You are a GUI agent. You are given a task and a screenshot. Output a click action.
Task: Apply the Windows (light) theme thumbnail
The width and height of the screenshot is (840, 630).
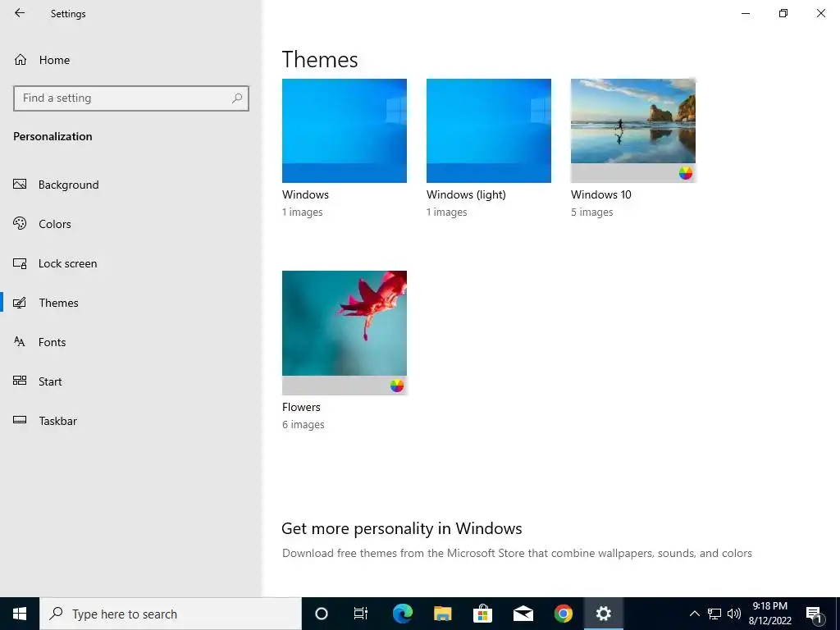[489, 130]
